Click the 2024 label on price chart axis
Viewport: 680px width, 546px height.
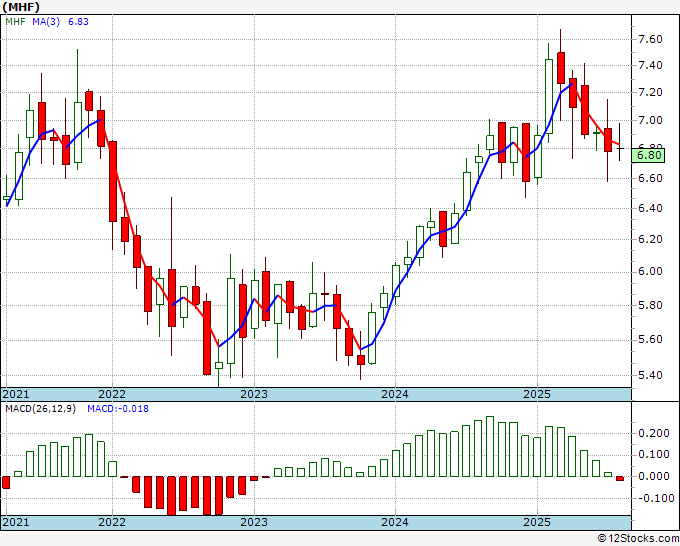click(395, 394)
